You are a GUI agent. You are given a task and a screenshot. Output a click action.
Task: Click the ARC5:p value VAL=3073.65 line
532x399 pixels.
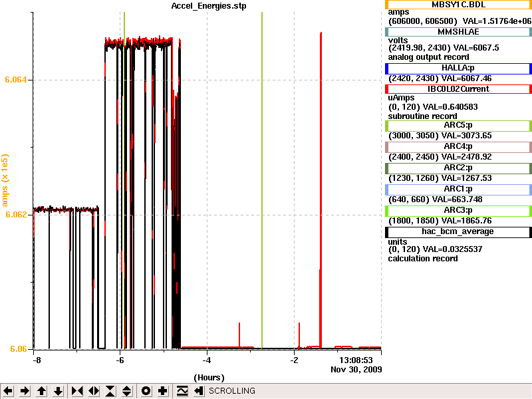pos(440,136)
